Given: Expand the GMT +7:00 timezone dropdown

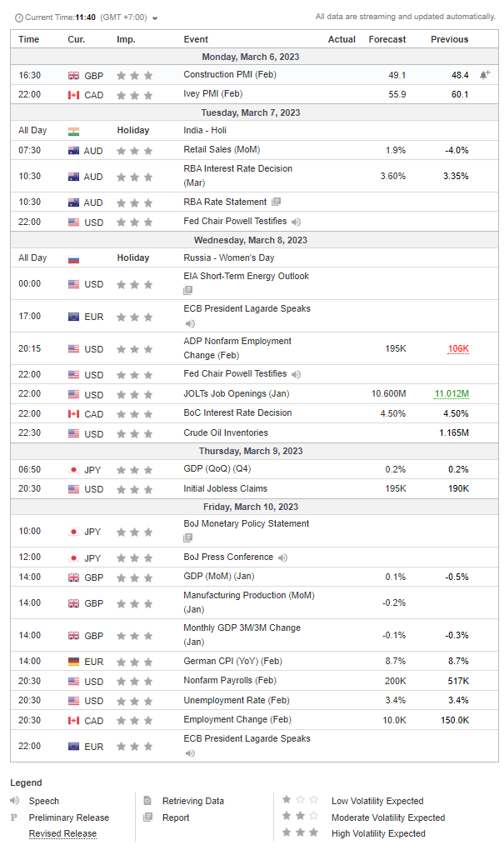Looking at the screenshot, I should click(x=155, y=18).
